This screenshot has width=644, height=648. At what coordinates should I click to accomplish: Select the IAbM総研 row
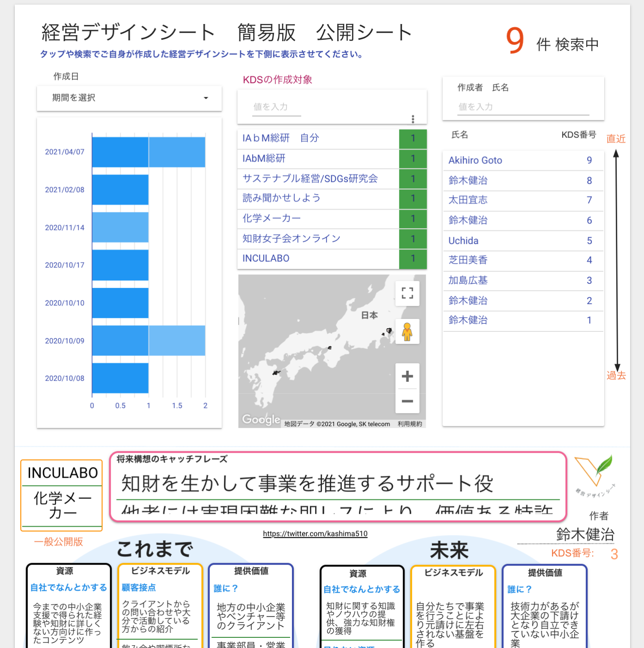coord(332,159)
